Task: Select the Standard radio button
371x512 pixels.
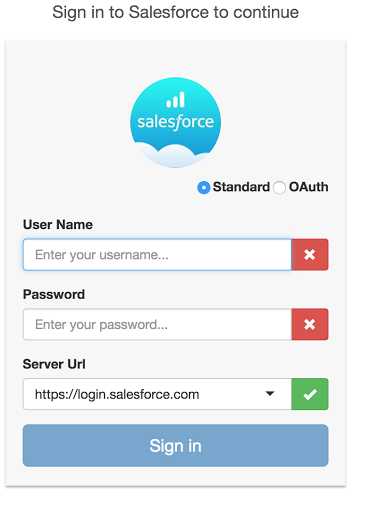Action: (203, 187)
